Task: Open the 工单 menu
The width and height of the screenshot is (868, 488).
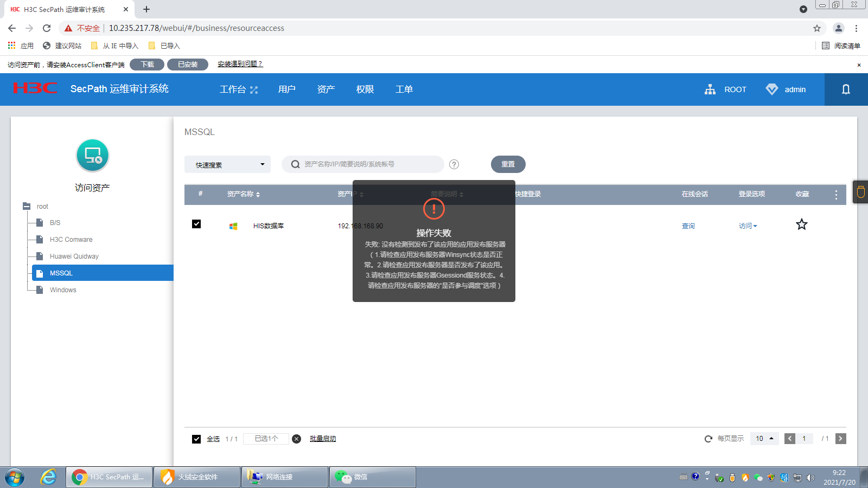Action: pos(404,89)
